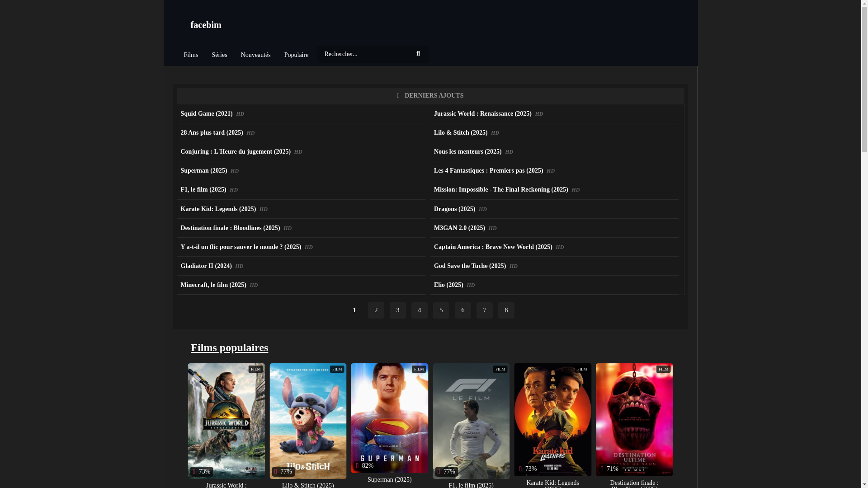868x488 pixels.
Task: Click the Superman poster thumbnail
Action: click(x=390, y=418)
